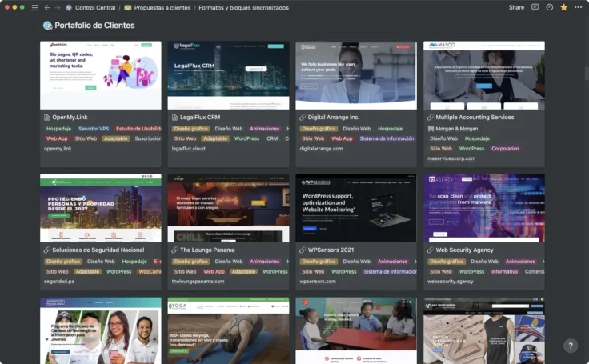Open the sidebar hamburger menu

point(34,7)
